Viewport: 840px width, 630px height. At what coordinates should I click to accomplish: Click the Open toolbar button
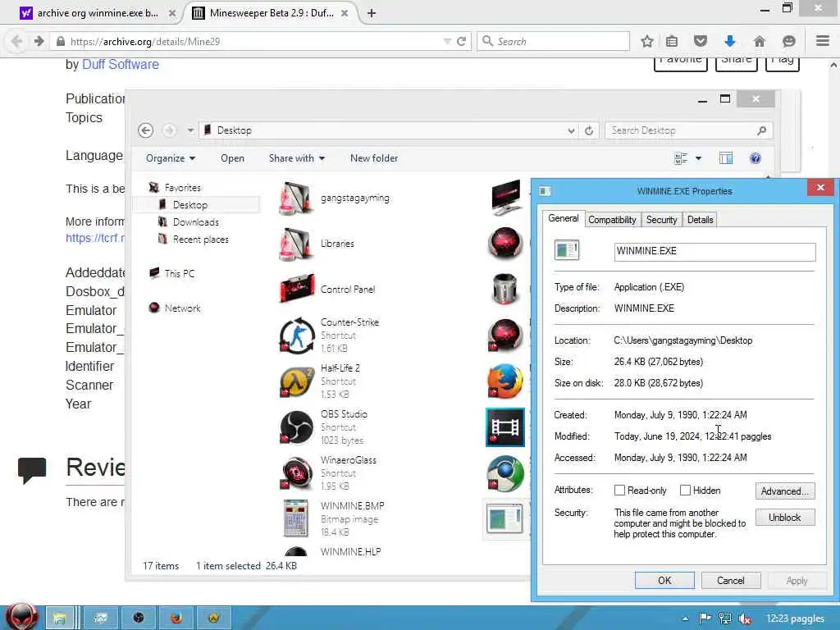pyautogui.click(x=232, y=158)
